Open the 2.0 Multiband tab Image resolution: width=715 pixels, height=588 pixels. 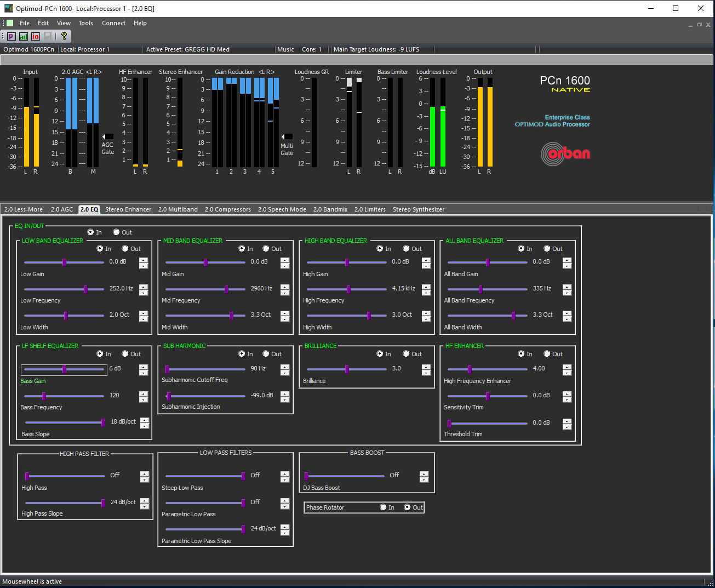tap(178, 209)
